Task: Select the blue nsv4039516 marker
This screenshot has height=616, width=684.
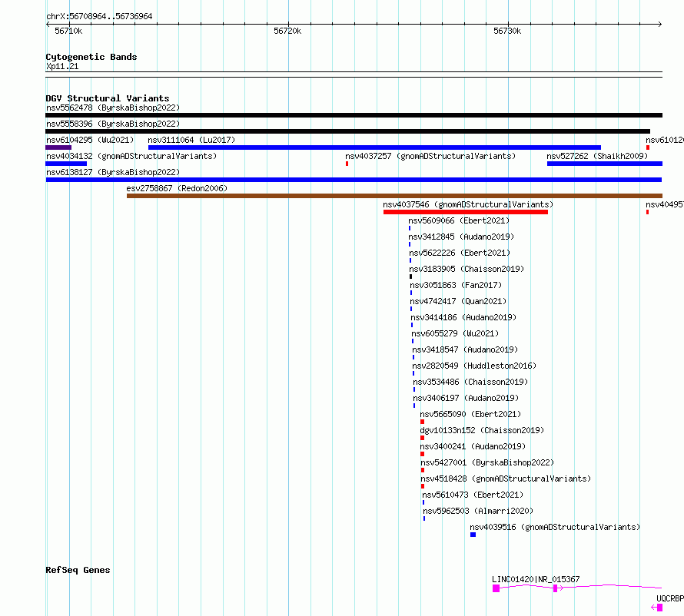Action: [x=473, y=535]
